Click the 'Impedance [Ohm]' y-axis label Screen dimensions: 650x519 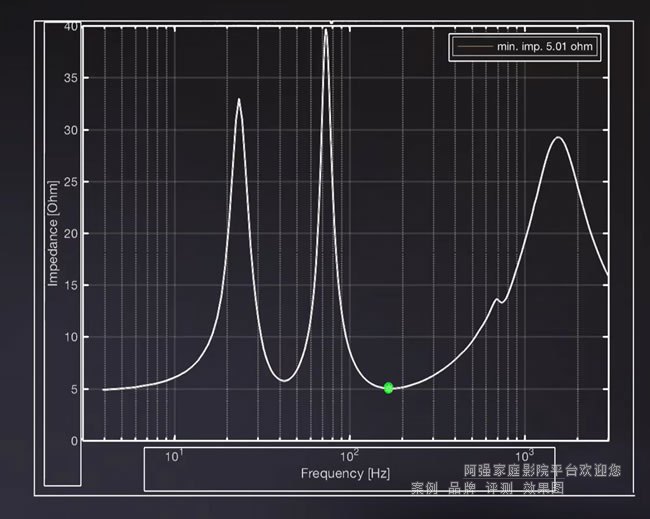[53, 232]
